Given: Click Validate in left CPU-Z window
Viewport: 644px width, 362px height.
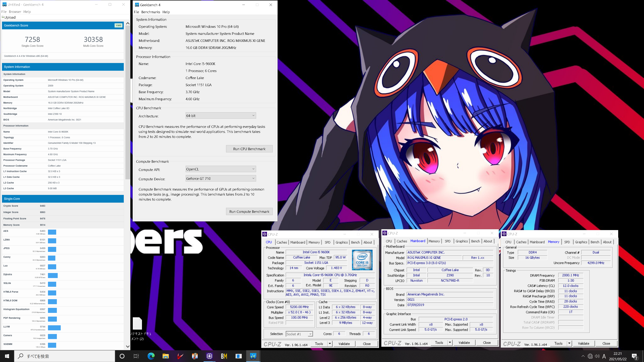Looking at the screenshot, I should 344,344.
